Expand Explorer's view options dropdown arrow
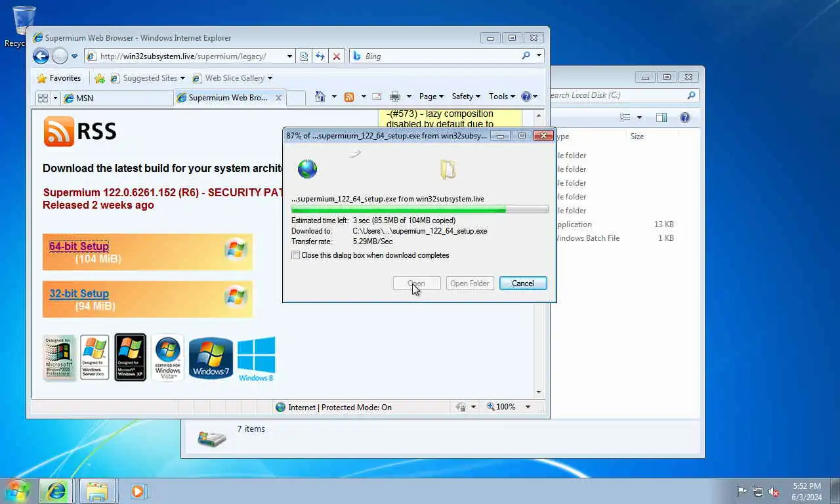 pyautogui.click(x=639, y=117)
